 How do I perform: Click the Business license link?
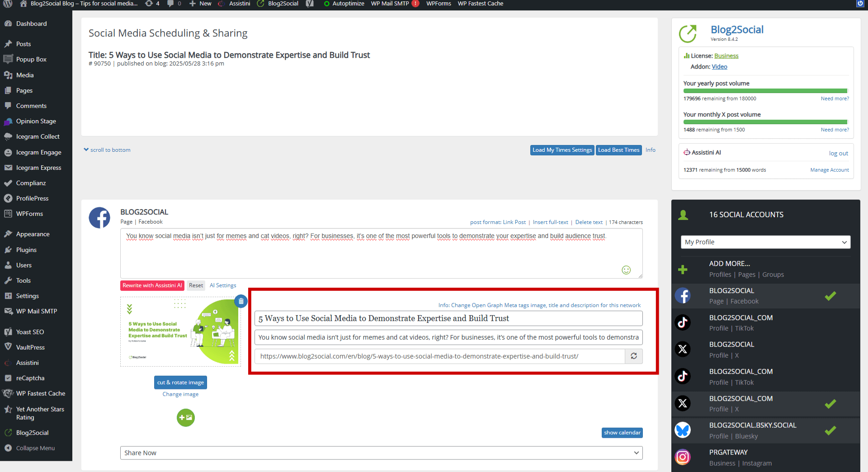coord(726,56)
